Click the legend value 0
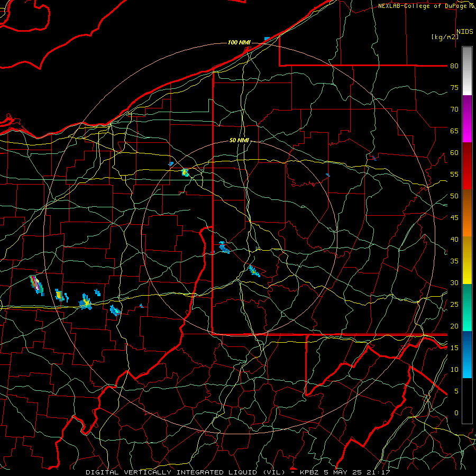This screenshot has width=476, height=476. point(456,413)
